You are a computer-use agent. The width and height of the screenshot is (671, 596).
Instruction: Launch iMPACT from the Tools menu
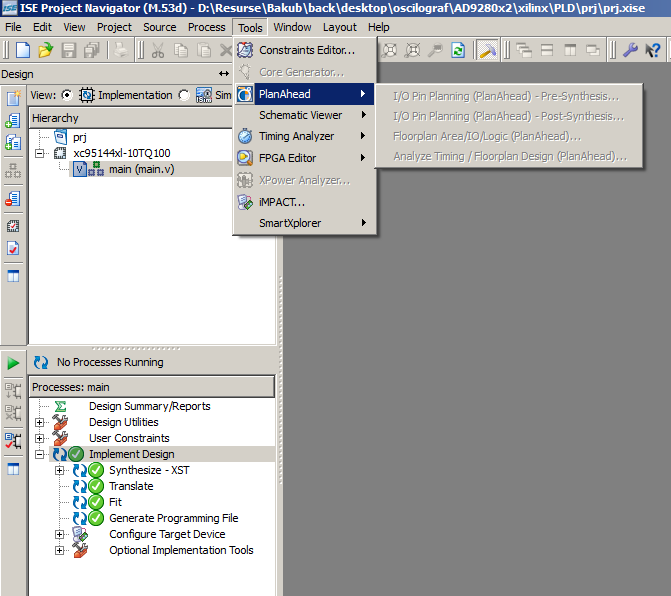(x=282, y=202)
